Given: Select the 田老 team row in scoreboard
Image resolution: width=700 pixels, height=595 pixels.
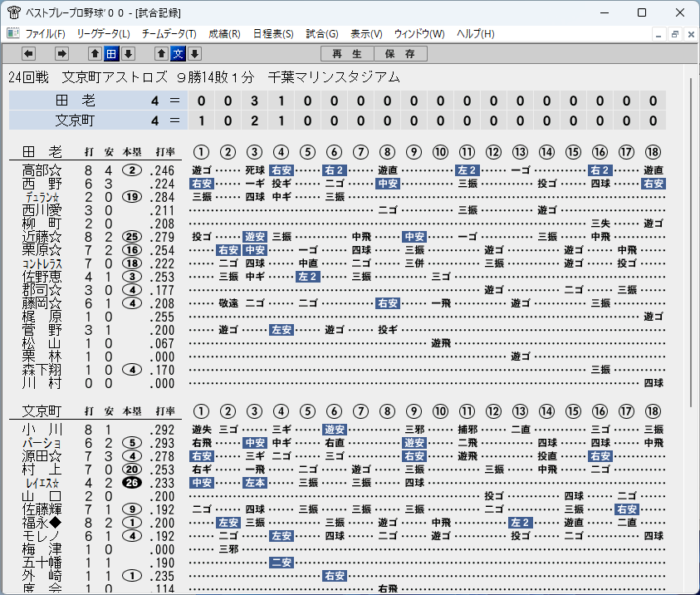Looking at the screenshot, I should click(337, 101).
